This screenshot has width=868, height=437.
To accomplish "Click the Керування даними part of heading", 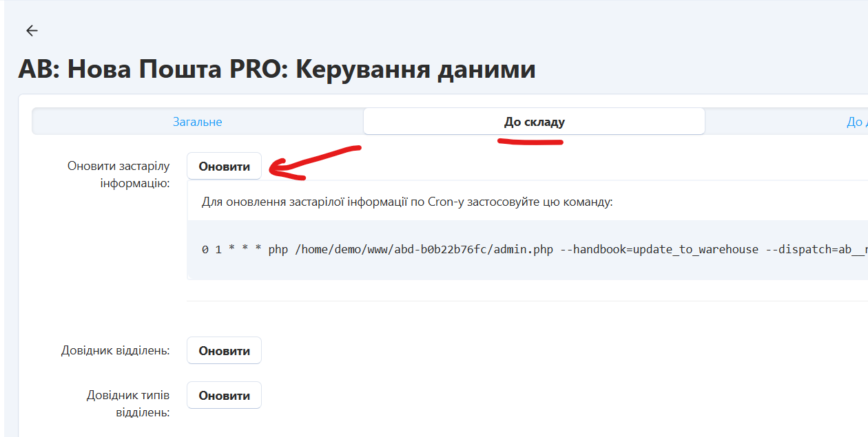I will (x=415, y=70).
